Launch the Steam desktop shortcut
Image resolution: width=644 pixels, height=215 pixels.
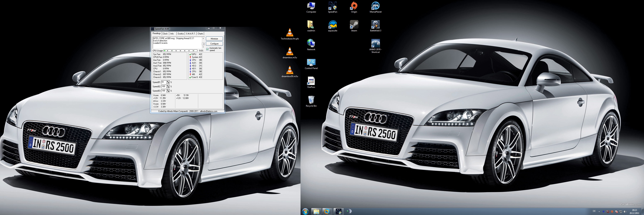click(x=354, y=26)
